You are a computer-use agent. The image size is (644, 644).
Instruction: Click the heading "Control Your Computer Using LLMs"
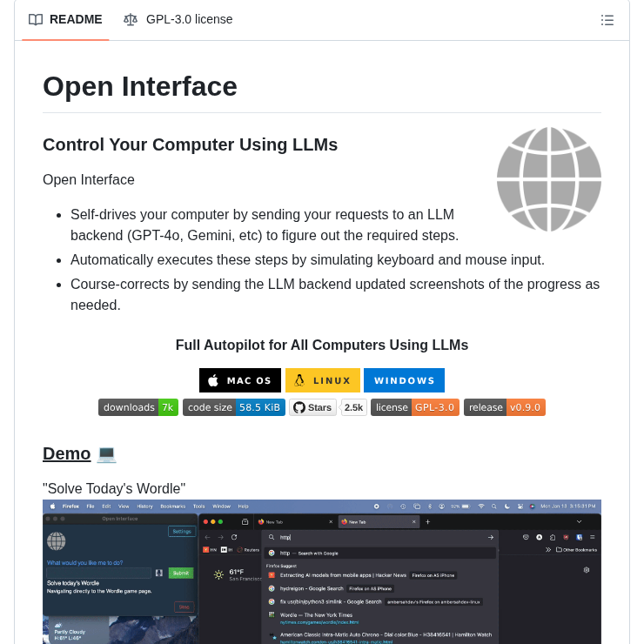click(191, 144)
